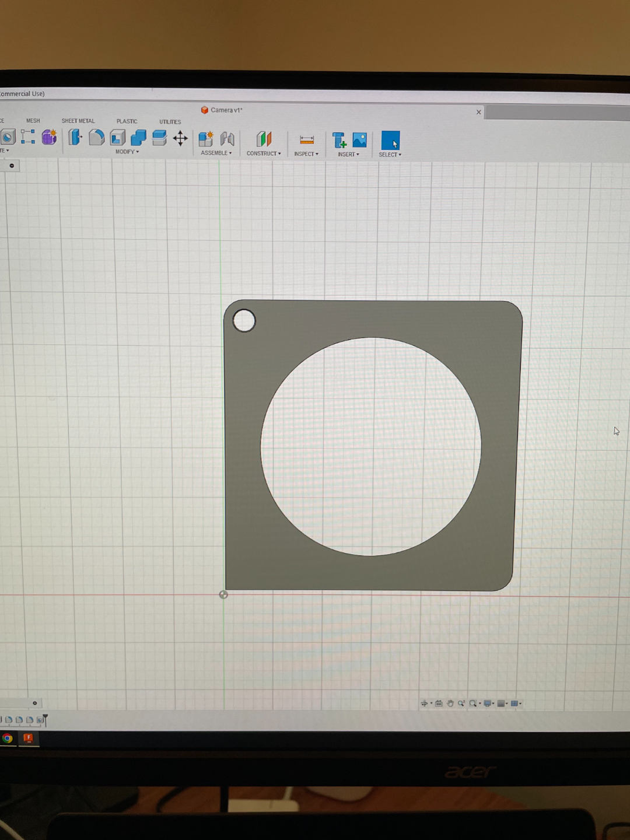Image resolution: width=630 pixels, height=840 pixels.
Task: Switch to the UTILITIES tab
Action: tap(170, 122)
